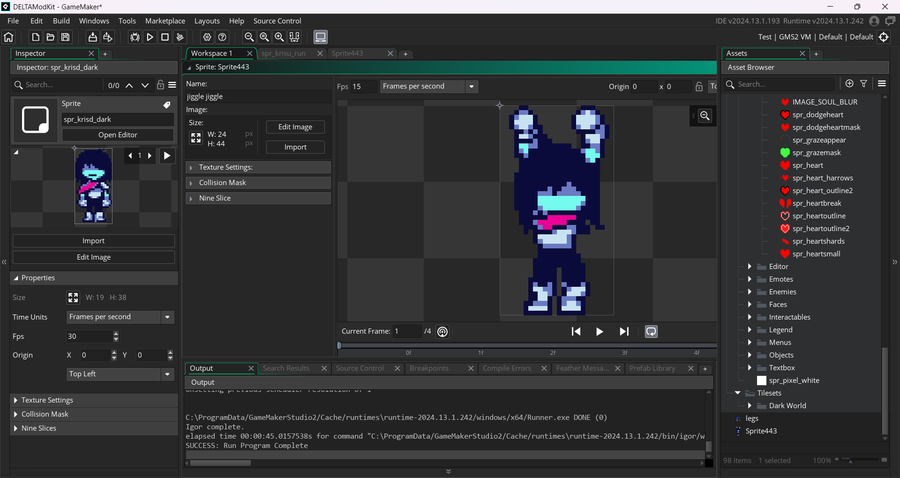Click the Inspector tag icon beside Sprite
Viewport: 900px width, 478px height.
(167, 105)
